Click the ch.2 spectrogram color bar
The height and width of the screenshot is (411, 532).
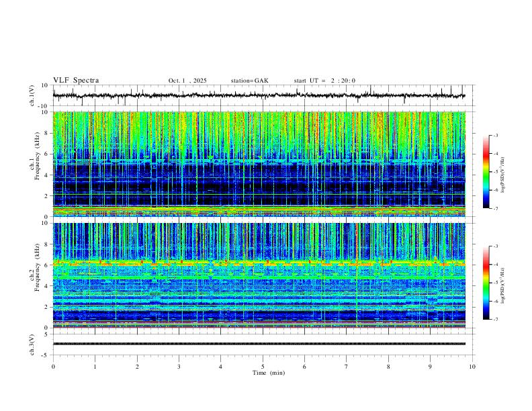click(486, 283)
